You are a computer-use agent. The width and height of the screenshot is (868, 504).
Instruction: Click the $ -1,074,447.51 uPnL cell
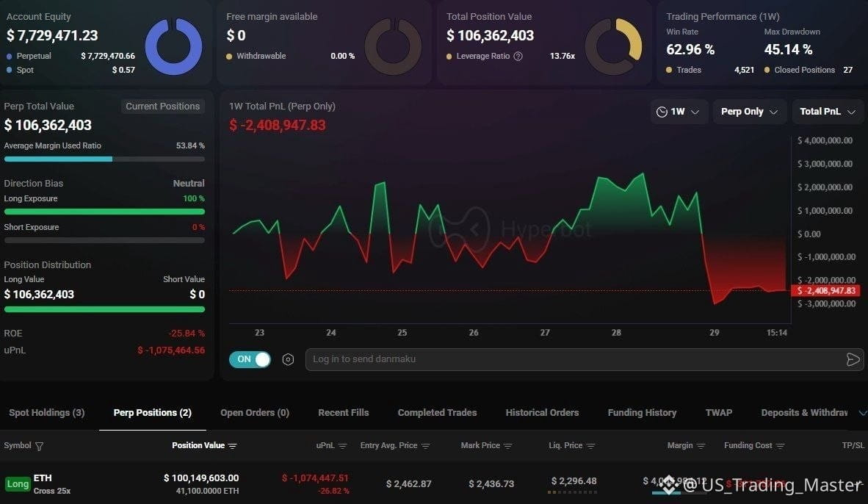click(x=315, y=478)
